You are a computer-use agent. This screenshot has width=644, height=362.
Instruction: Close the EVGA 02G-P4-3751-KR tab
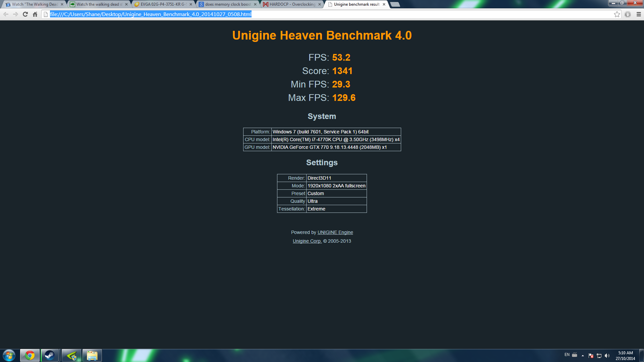191,4
